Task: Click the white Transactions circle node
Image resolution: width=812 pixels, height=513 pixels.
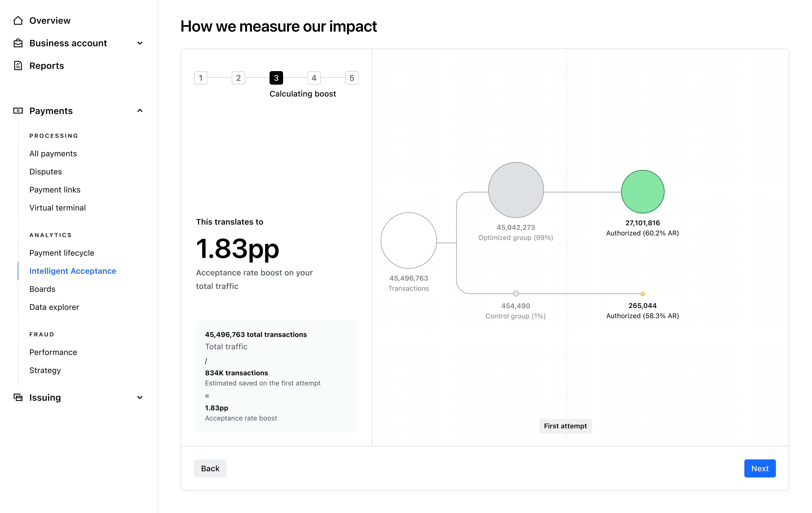Action: pyautogui.click(x=409, y=241)
